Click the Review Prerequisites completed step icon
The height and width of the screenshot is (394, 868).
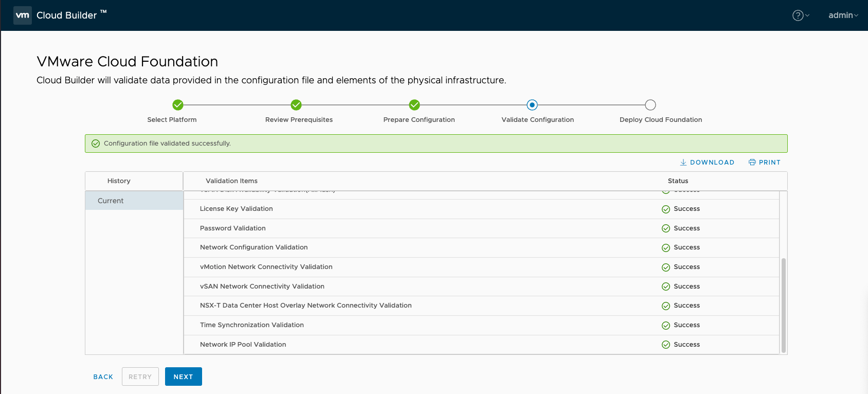(x=296, y=105)
